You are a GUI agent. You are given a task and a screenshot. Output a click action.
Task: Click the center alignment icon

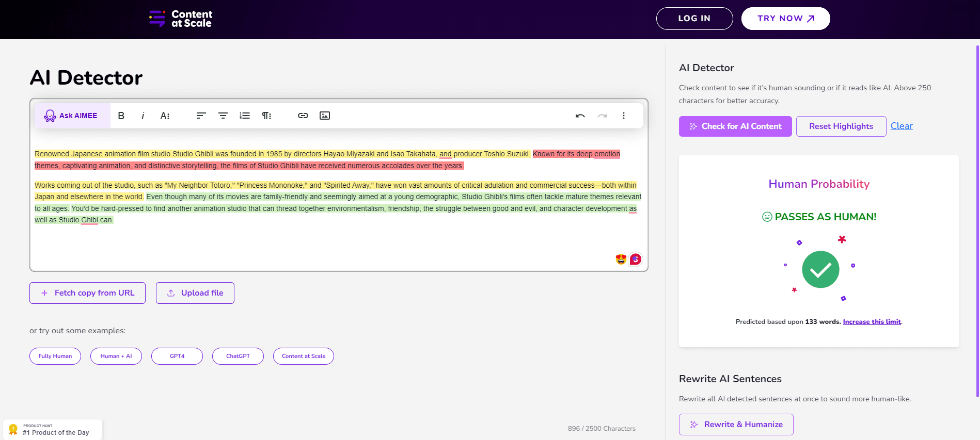(x=223, y=116)
